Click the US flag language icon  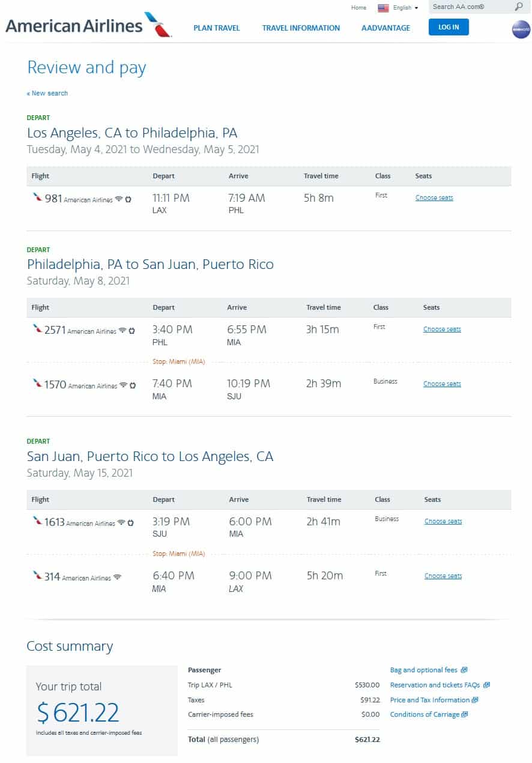(x=383, y=8)
